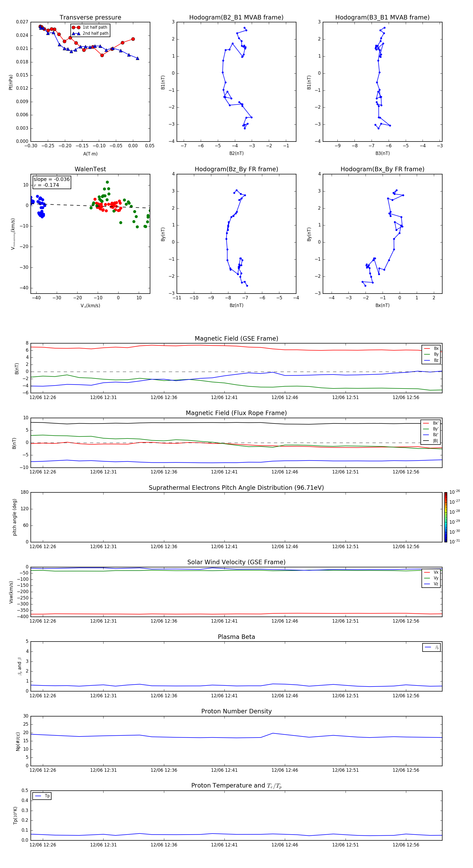
Task: Click the pitch angle colorbar
Action: coord(446,517)
